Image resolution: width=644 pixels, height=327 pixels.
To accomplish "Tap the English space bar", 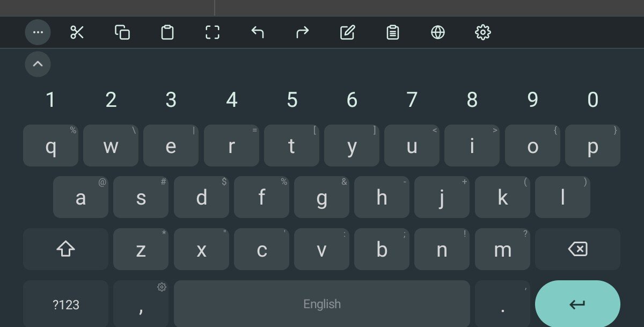I will pos(322,304).
